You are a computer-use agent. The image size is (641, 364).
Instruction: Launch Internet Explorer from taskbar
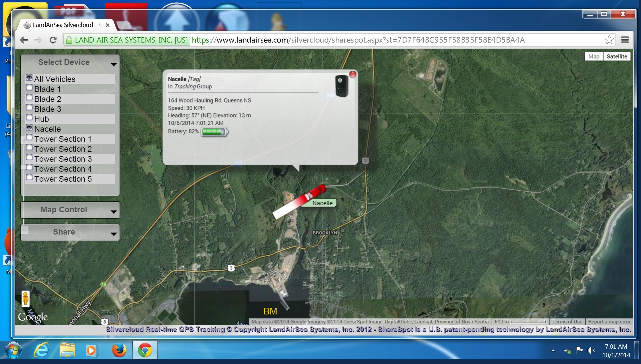pyautogui.click(x=41, y=350)
